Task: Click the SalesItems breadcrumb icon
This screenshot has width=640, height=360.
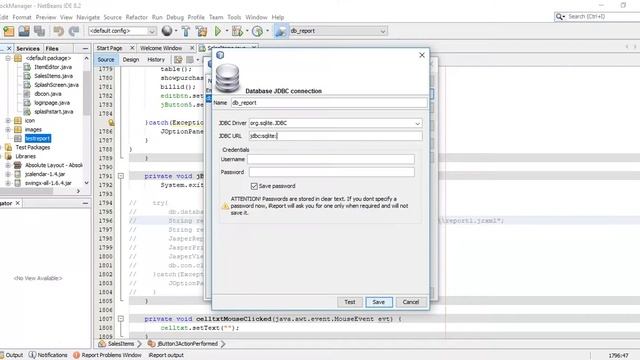Action: (102, 344)
